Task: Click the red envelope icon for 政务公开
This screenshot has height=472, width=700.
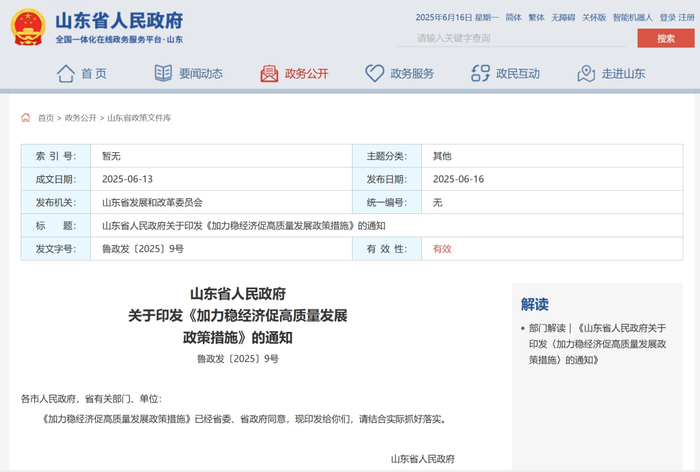Action: [x=269, y=73]
